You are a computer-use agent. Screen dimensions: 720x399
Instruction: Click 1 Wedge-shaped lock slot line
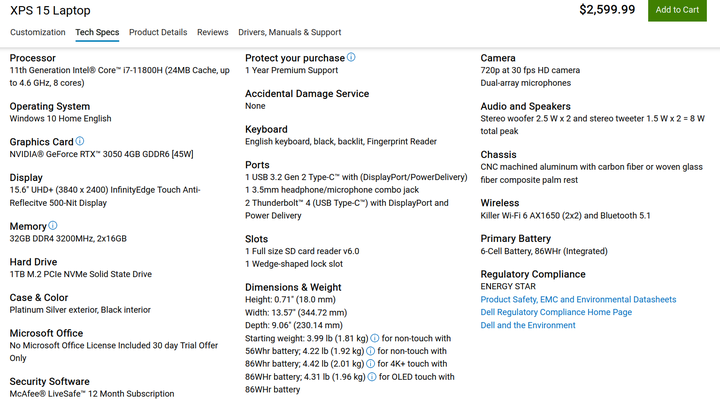click(294, 264)
